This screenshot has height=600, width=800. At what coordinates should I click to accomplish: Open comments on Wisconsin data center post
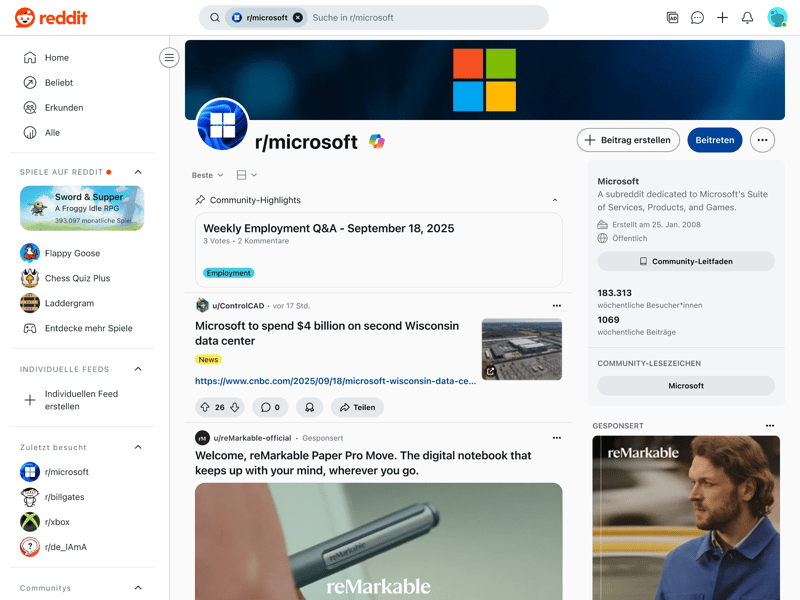coord(269,407)
